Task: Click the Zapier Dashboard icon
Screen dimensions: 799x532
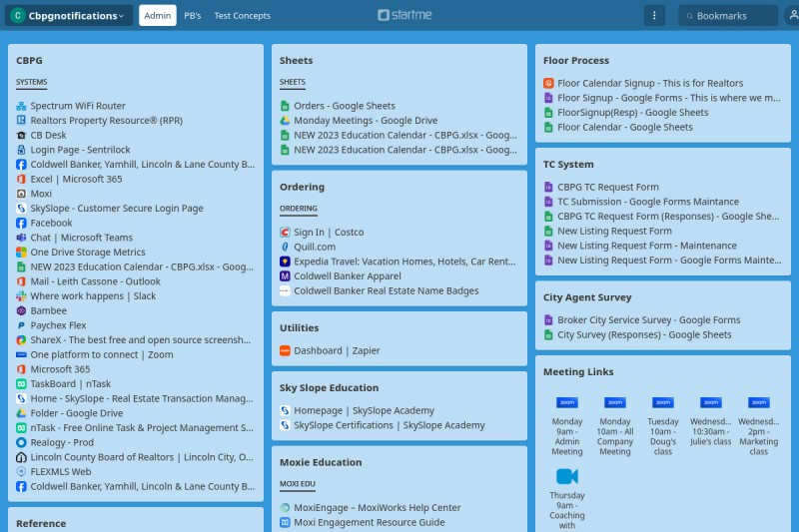Action: click(285, 350)
